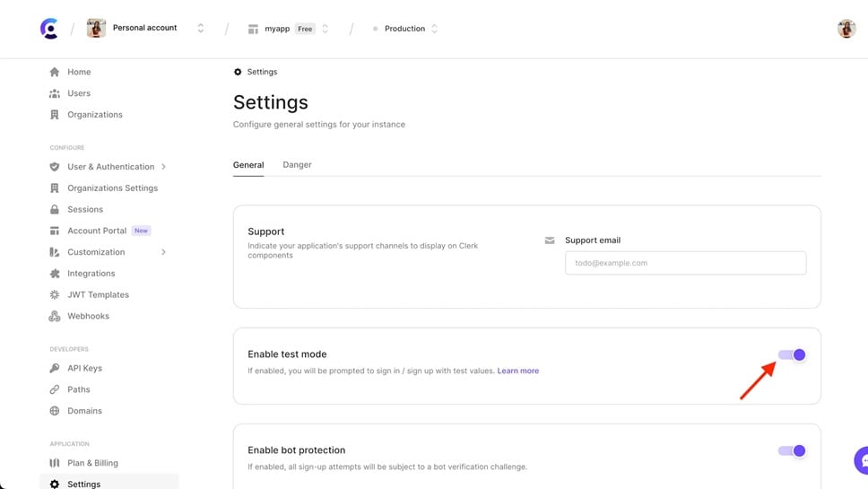Open the Personal account switcher arrows

(x=200, y=28)
